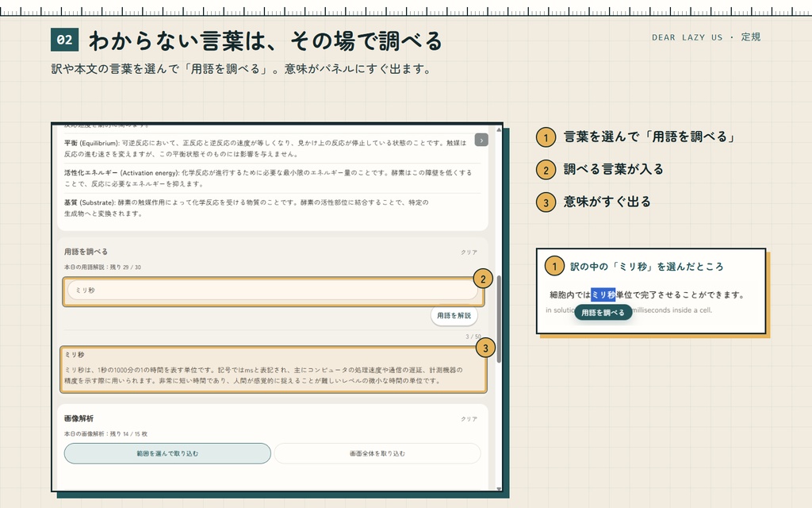Click クリア in the 画像解析 section
The width and height of the screenshot is (812, 508).
click(x=469, y=419)
